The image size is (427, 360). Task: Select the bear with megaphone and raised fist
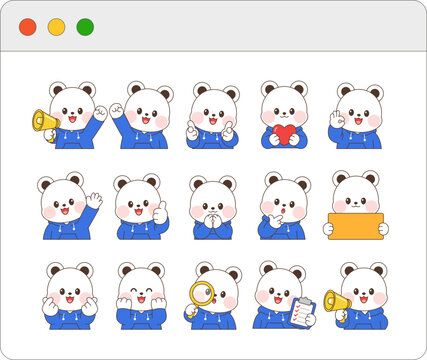point(70,115)
